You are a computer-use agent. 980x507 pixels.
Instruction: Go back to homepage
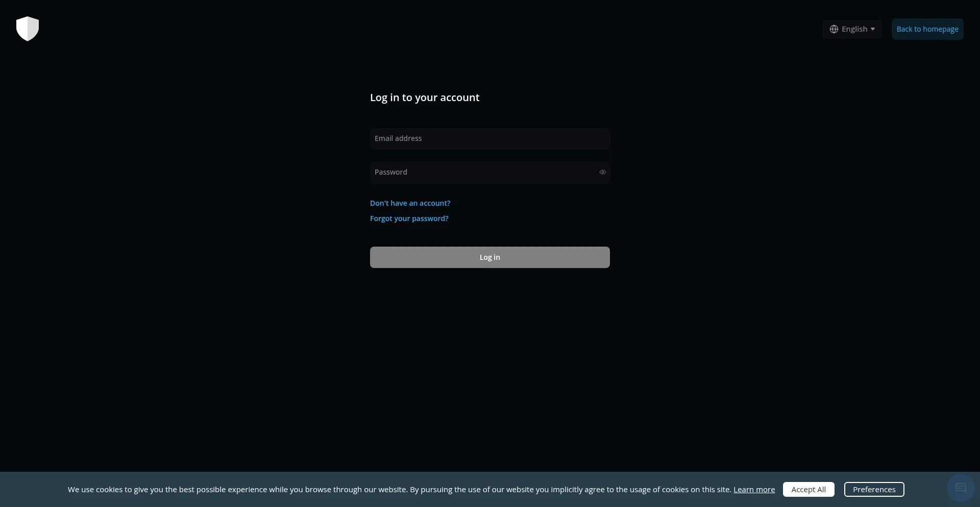pyautogui.click(x=927, y=29)
